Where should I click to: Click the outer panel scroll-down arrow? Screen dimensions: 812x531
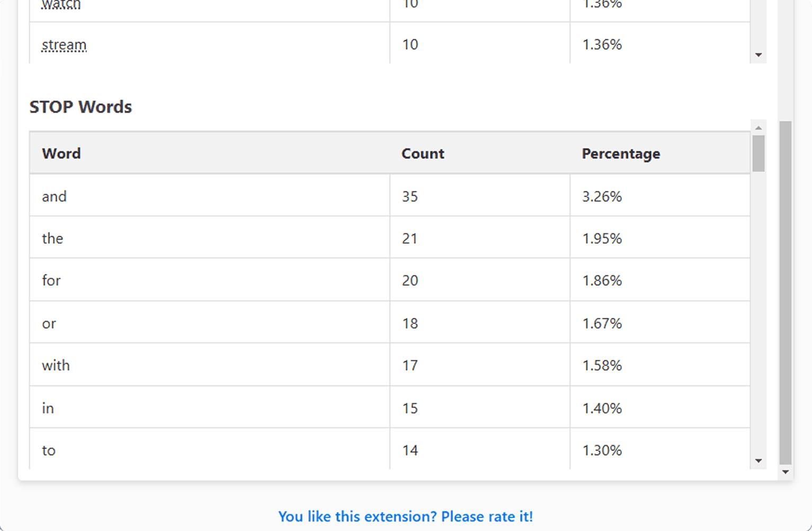[x=786, y=472]
